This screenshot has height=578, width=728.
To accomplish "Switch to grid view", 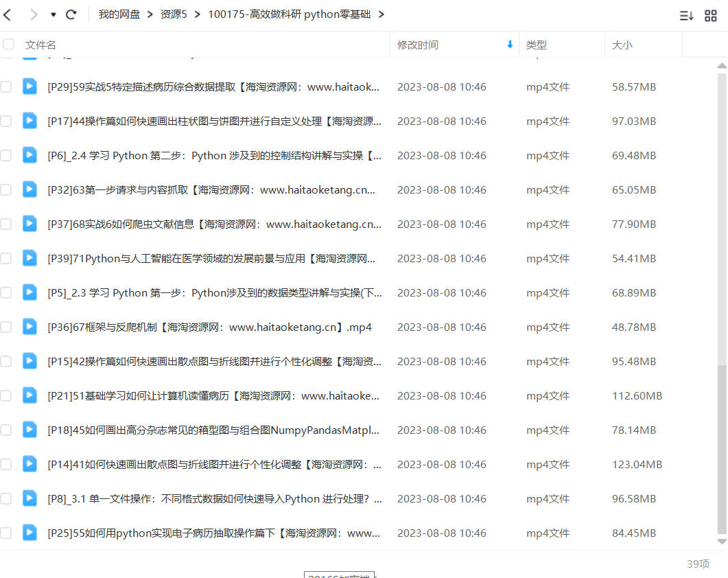I will coord(710,16).
